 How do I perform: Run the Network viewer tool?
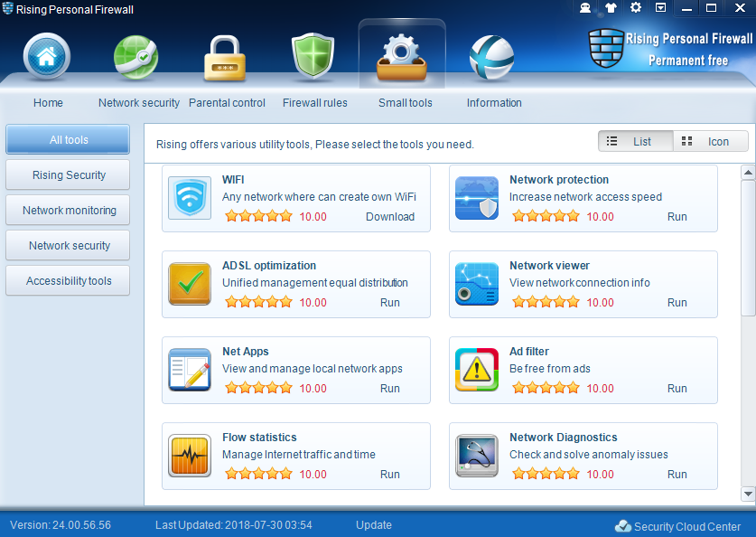pyautogui.click(x=677, y=303)
